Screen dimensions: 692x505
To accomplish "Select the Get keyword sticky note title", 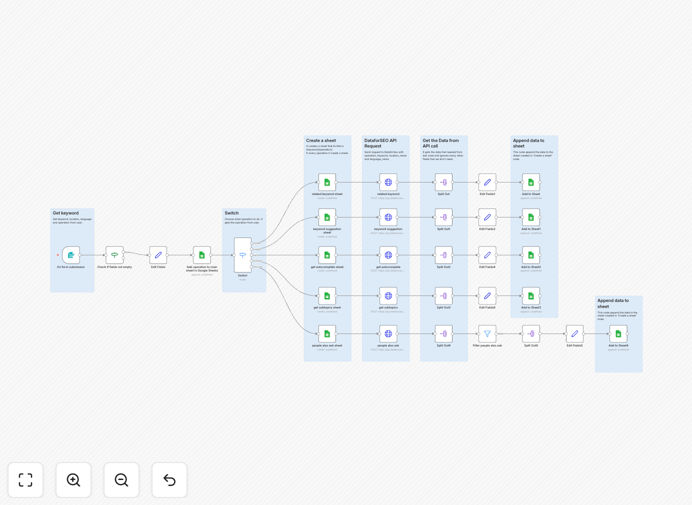I will (x=66, y=213).
